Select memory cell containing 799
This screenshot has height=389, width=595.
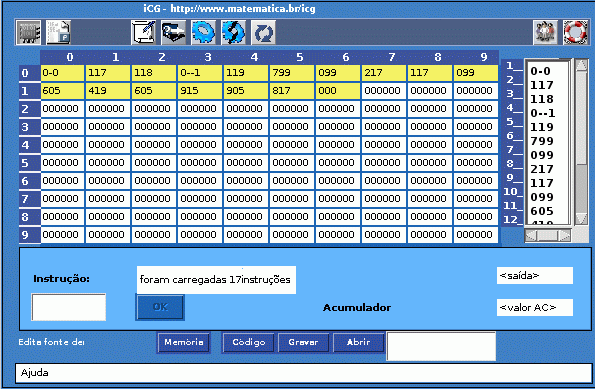click(292, 72)
